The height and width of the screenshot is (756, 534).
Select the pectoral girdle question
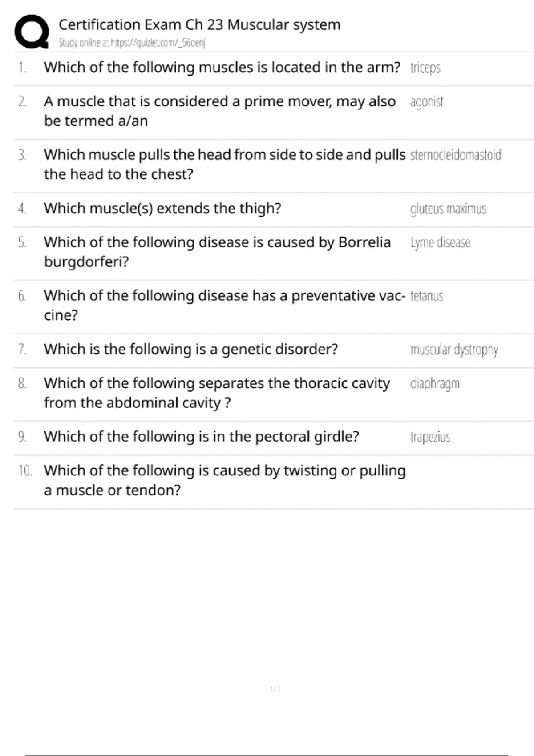point(201,437)
